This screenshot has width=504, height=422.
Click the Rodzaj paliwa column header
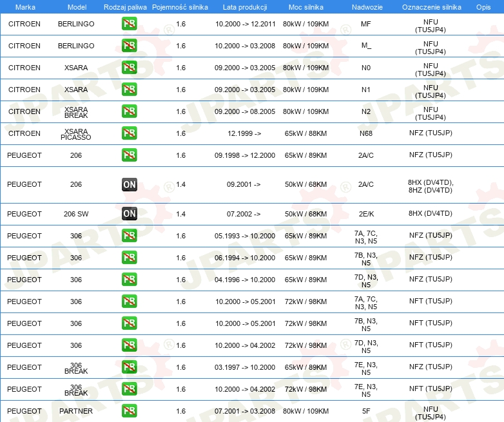[125, 7]
